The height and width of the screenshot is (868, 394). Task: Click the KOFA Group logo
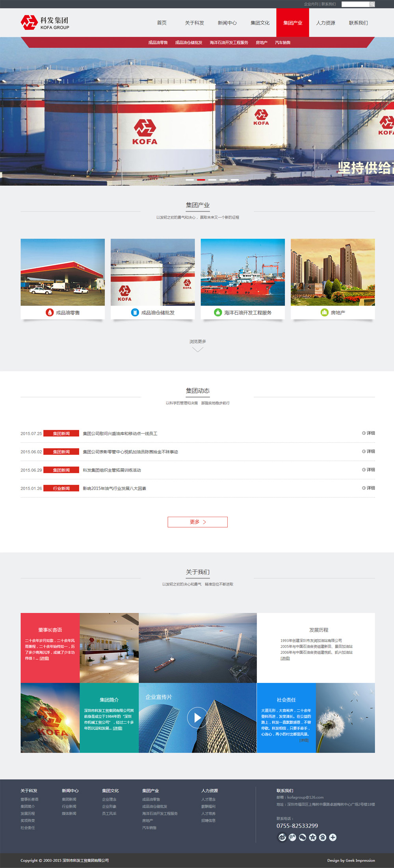tap(45, 22)
